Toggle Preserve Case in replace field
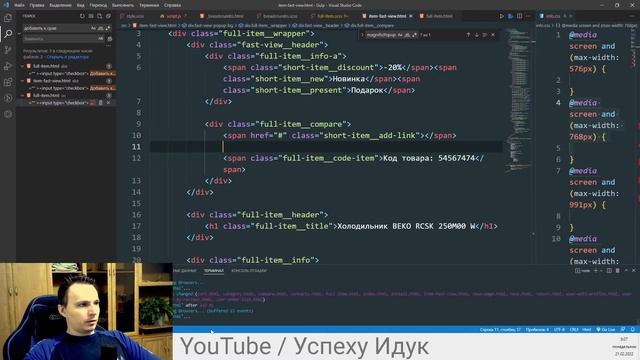 coord(100,39)
